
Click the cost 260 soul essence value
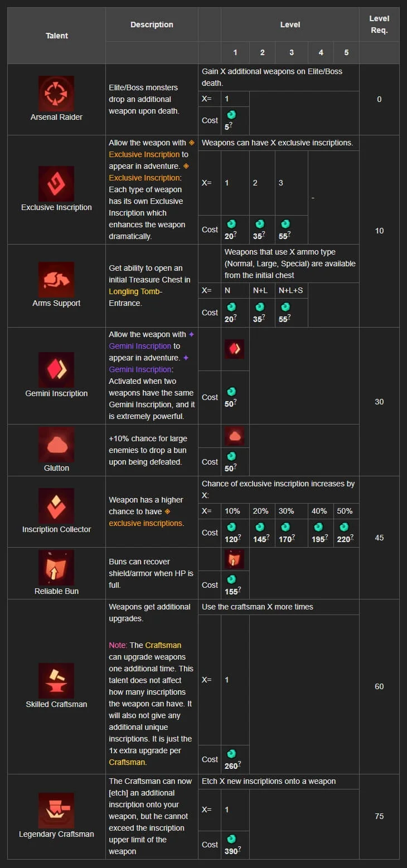click(231, 766)
